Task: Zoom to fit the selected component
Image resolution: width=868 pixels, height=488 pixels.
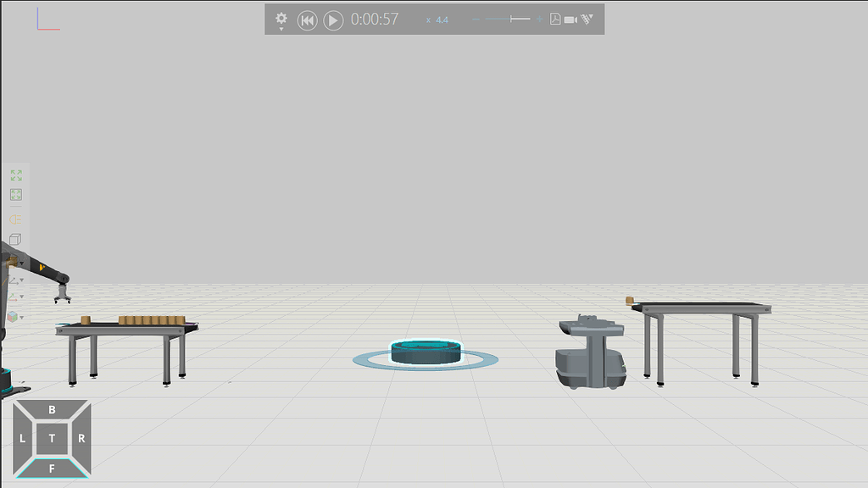Action: pos(15,194)
